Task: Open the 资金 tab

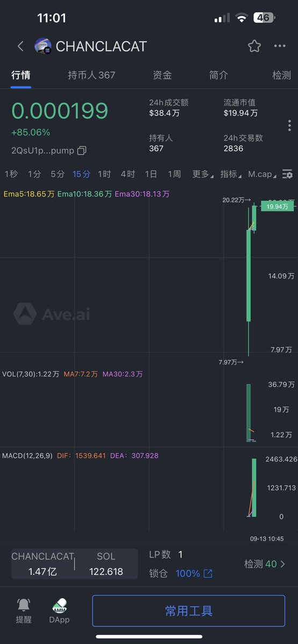Action: tap(162, 75)
